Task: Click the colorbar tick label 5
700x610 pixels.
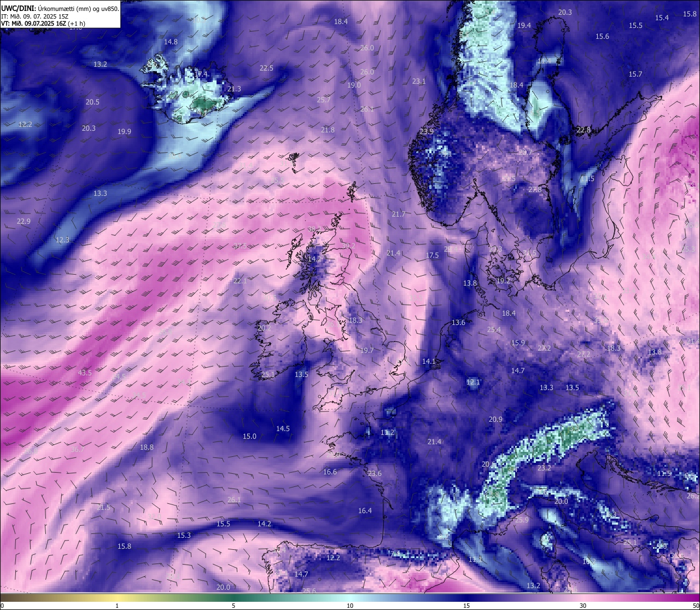Action: (x=234, y=605)
